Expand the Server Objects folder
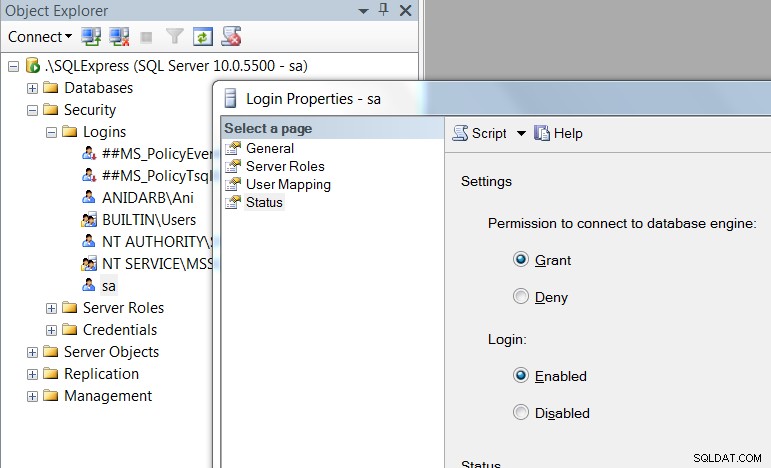Viewport: 771px width, 468px height. click(32, 352)
